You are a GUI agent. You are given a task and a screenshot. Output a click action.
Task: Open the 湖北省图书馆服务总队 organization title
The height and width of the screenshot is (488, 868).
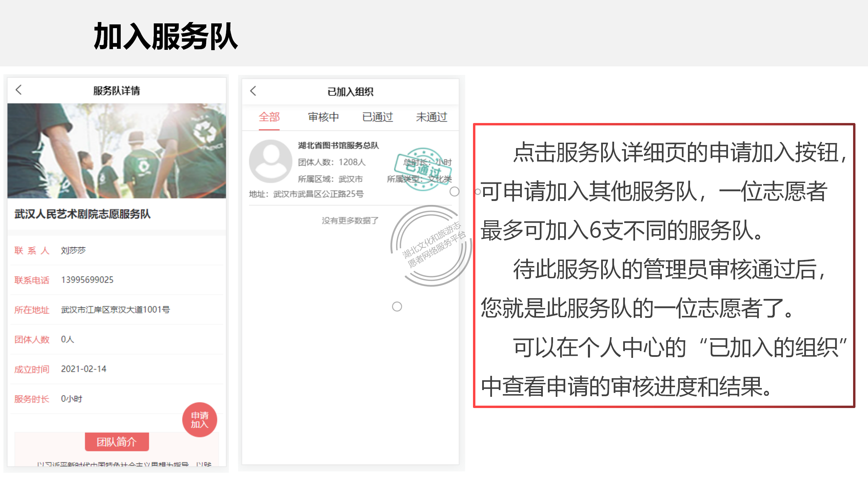click(338, 145)
